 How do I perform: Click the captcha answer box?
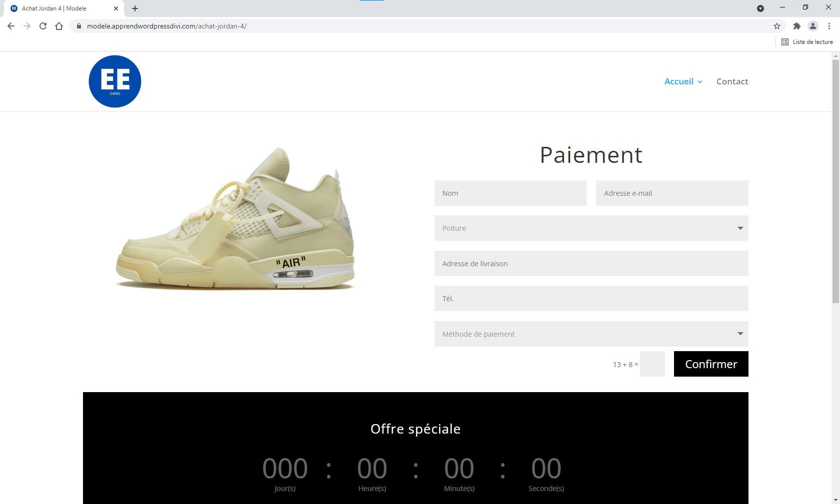(x=652, y=364)
